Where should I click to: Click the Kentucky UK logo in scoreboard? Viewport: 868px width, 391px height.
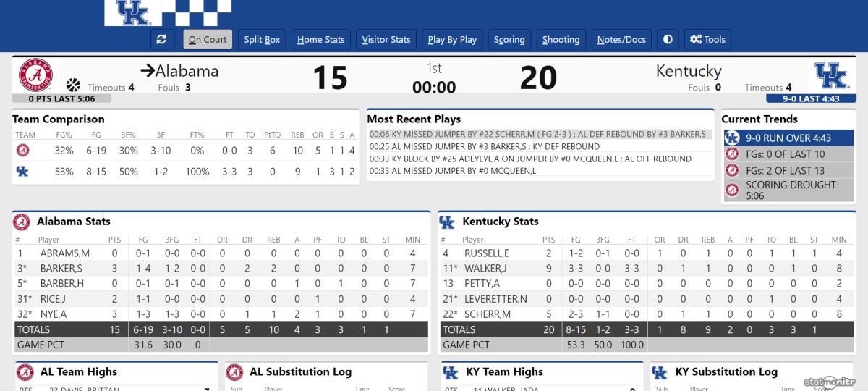(831, 75)
